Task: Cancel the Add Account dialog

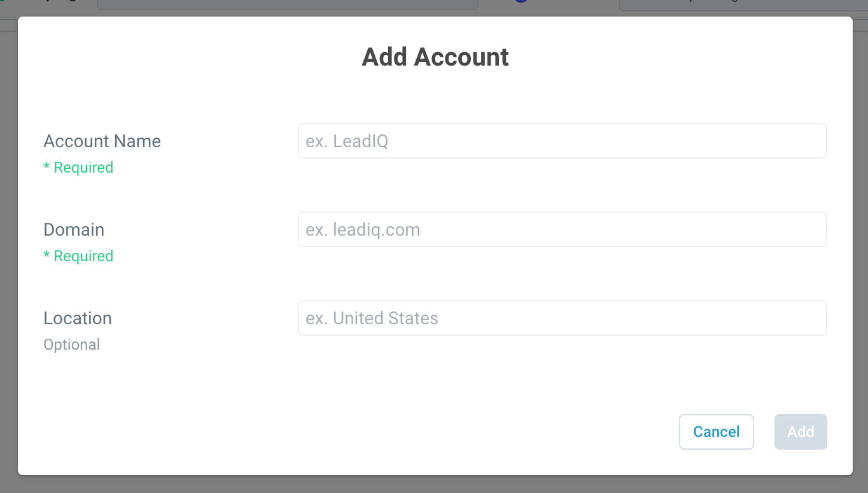Action: (716, 432)
